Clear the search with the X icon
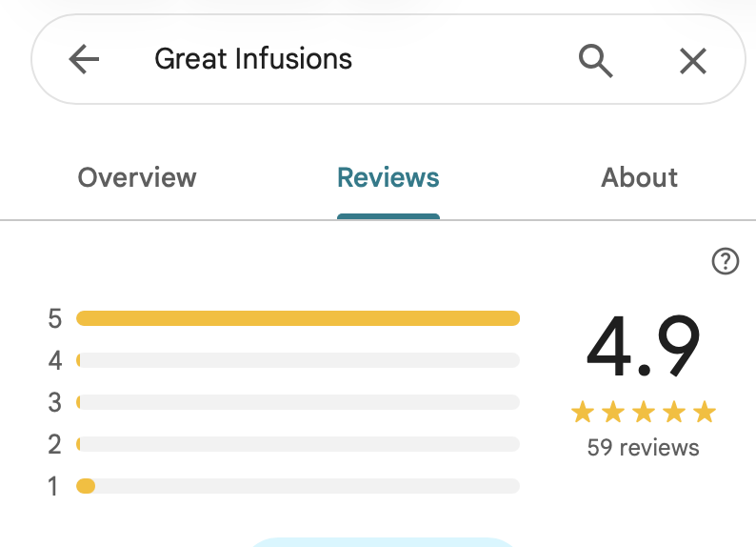 pyautogui.click(x=692, y=61)
